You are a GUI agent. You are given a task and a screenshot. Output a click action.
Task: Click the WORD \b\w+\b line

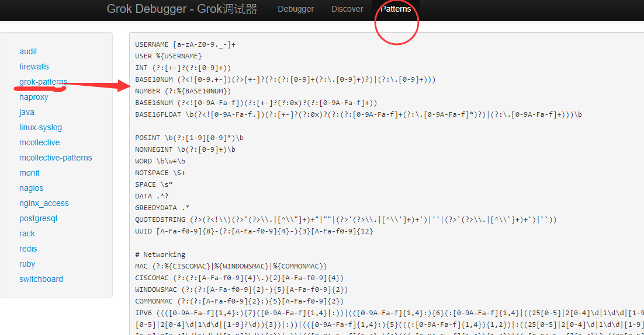tap(160, 161)
